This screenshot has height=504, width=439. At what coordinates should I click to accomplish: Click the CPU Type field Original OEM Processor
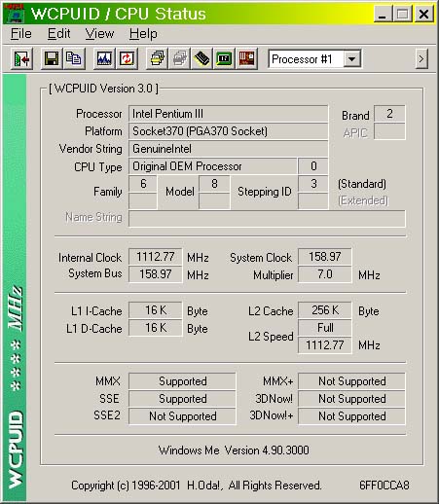[212, 166]
